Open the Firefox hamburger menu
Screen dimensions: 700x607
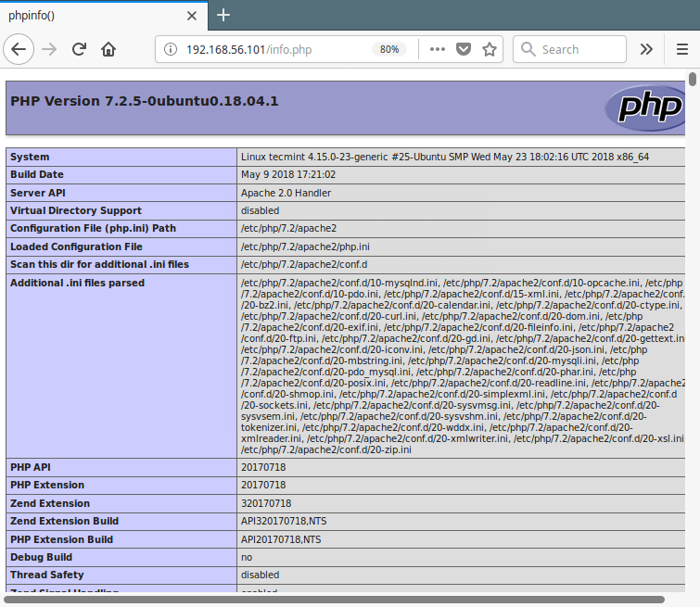681,49
